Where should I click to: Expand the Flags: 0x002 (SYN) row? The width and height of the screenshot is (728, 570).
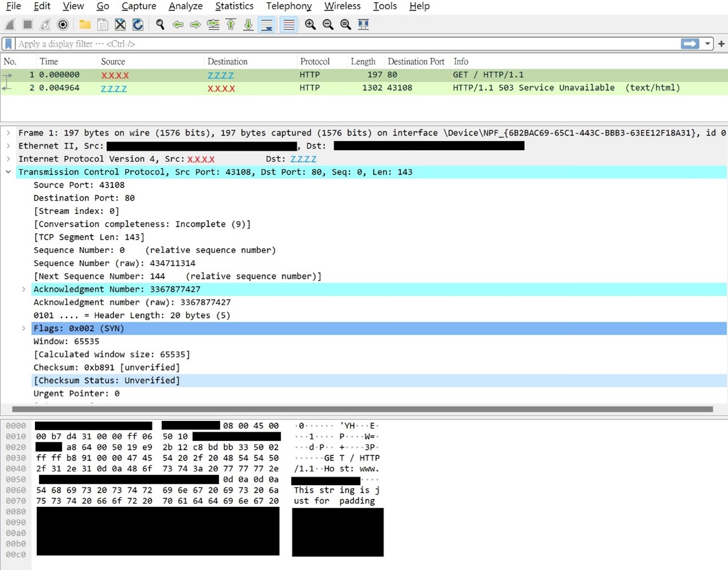pos(24,329)
